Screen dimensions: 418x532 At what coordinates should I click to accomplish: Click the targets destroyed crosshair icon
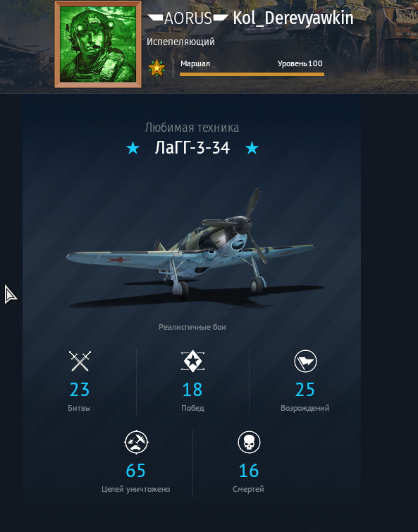coord(136,442)
